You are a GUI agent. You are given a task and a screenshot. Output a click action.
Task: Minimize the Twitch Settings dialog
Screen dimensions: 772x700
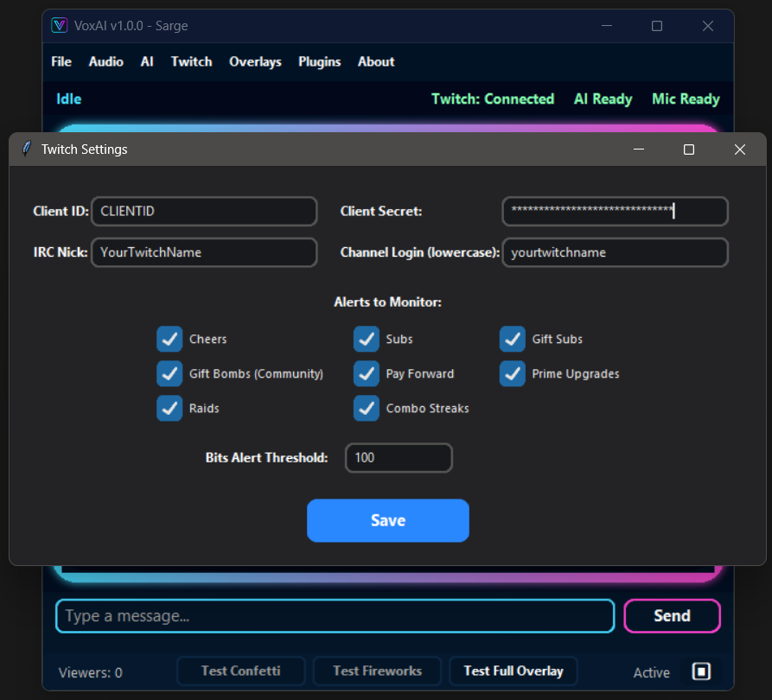(639, 150)
